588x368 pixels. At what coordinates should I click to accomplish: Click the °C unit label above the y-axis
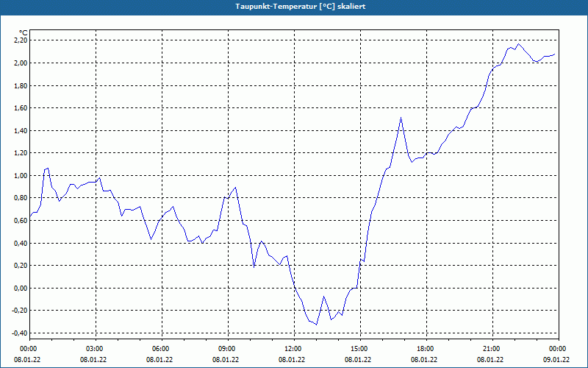[x=24, y=33]
